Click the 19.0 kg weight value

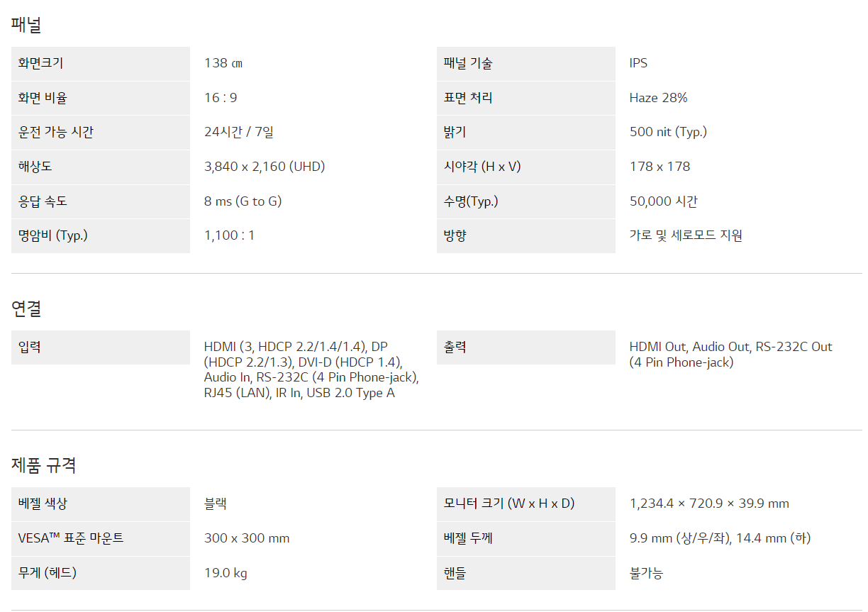(x=226, y=573)
